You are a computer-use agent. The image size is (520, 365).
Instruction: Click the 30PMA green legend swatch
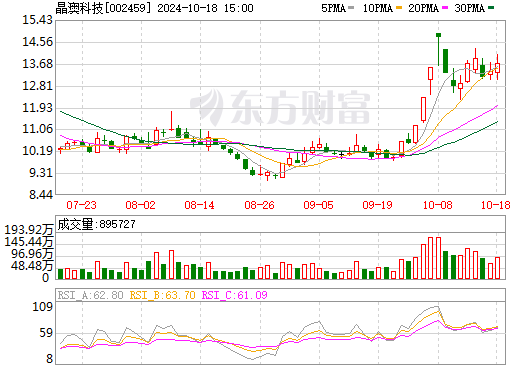click(491, 8)
